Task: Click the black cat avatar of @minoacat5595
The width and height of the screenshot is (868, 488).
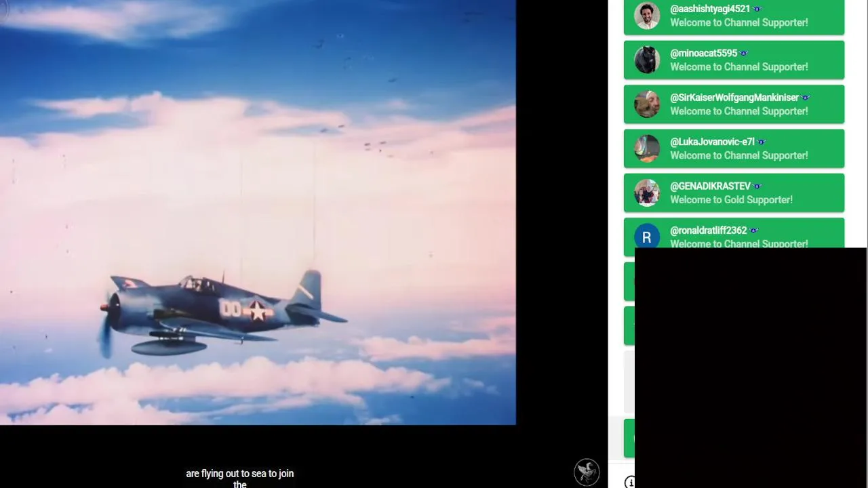Action: (647, 60)
